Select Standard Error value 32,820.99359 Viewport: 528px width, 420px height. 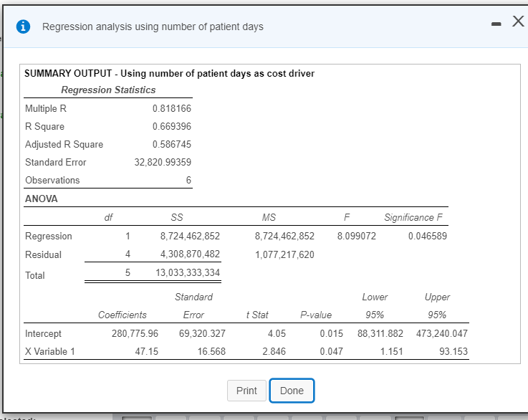point(163,162)
